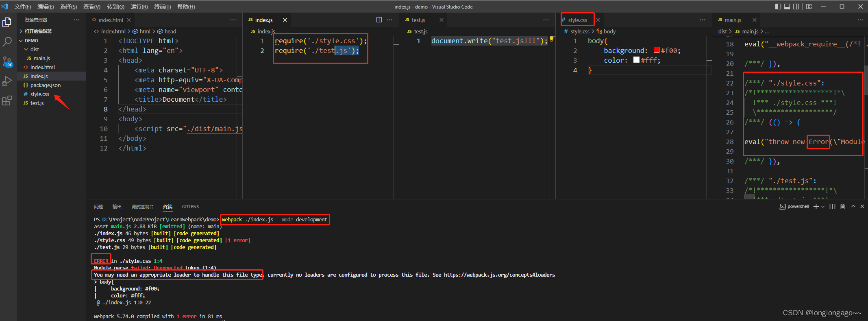
Task: Open the ./dist/main.js script src link
Action: tap(215, 129)
